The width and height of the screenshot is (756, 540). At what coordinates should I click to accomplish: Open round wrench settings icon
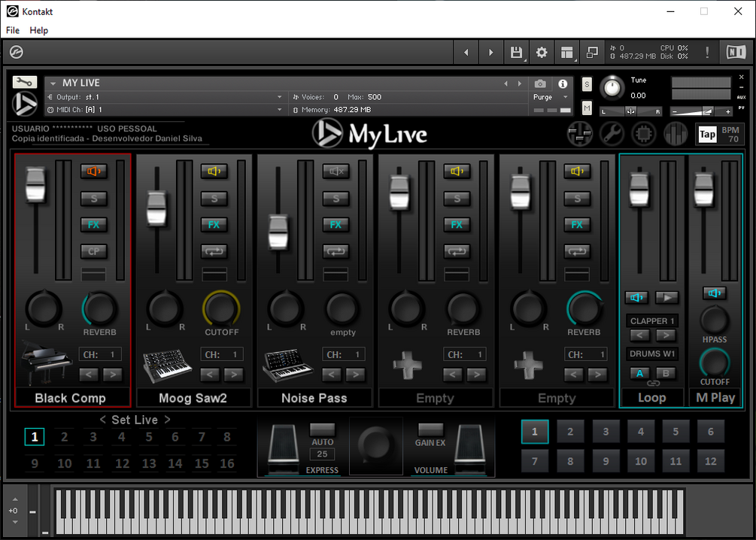(612, 134)
